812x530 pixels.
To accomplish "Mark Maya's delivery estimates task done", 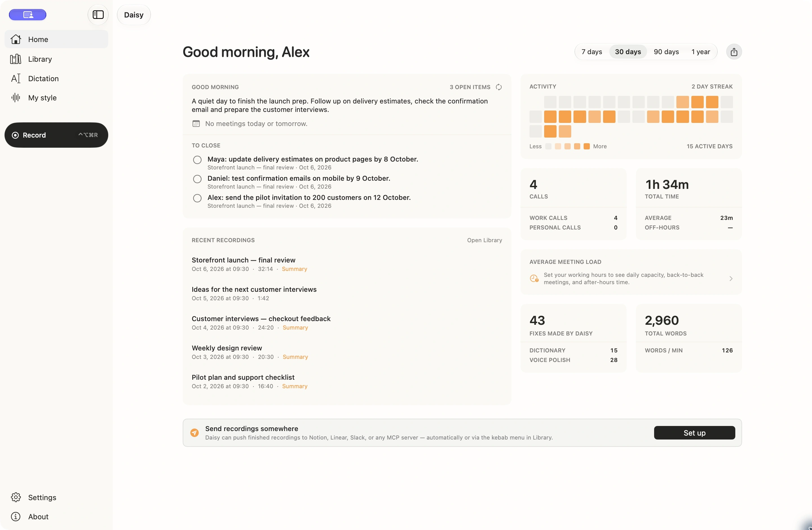I will coord(197,160).
